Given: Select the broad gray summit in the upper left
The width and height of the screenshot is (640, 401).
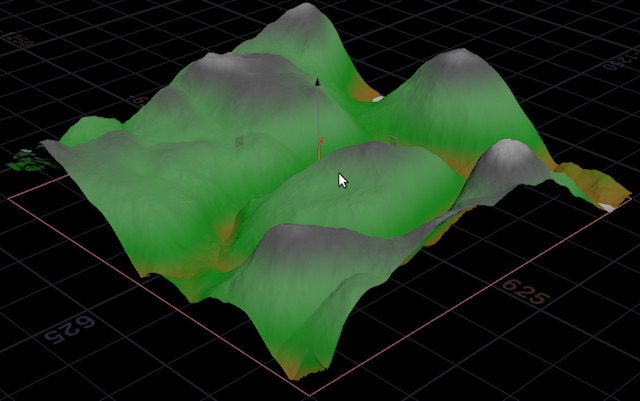Looking at the screenshot, I should pos(228,66).
